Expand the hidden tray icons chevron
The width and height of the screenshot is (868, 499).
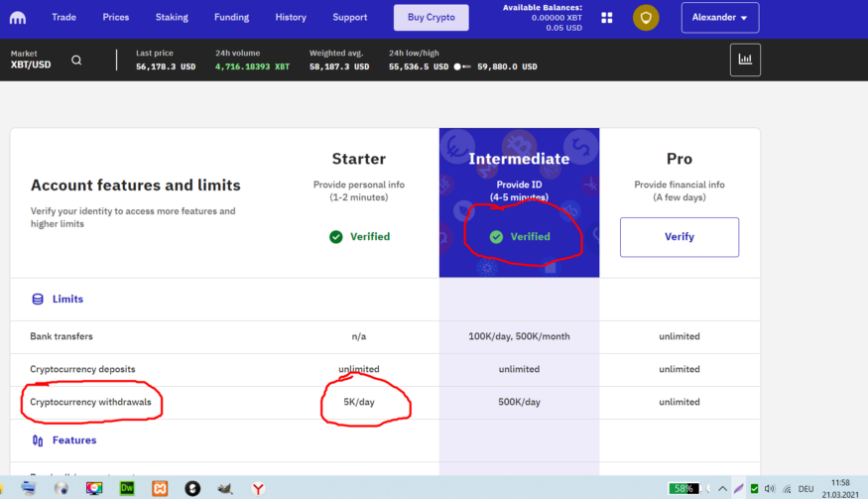tap(722, 488)
